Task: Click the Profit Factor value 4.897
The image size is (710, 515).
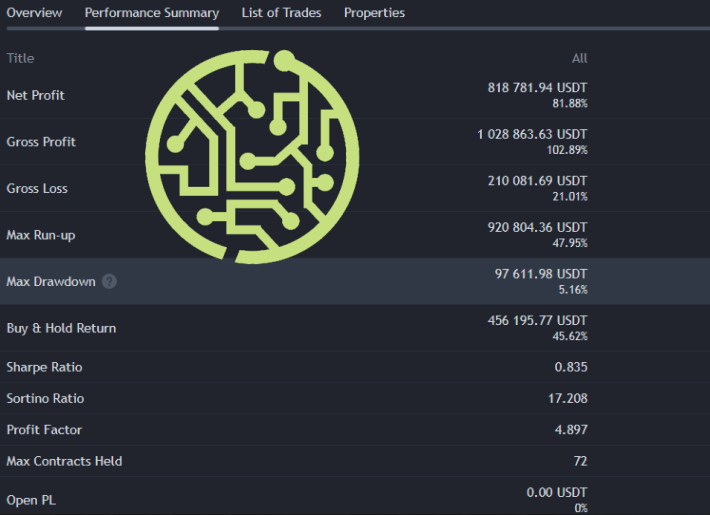Action: coord(571,429)
